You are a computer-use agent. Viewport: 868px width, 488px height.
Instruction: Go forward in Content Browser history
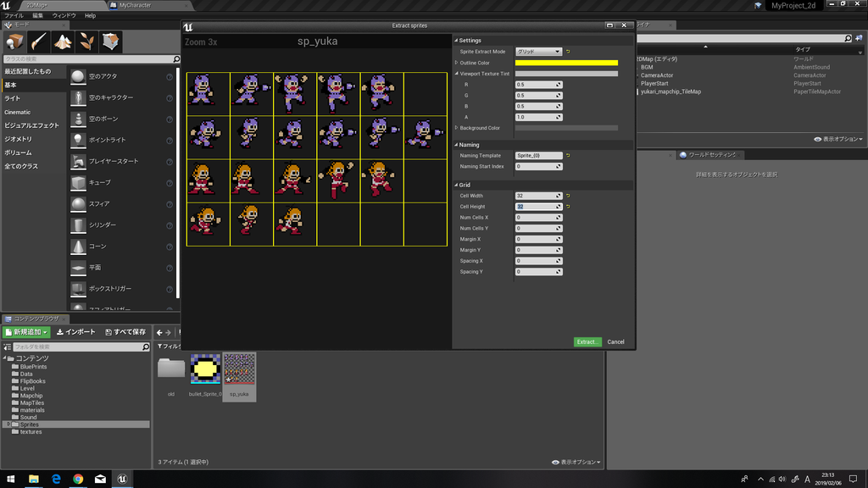click(x=169, y=332)
